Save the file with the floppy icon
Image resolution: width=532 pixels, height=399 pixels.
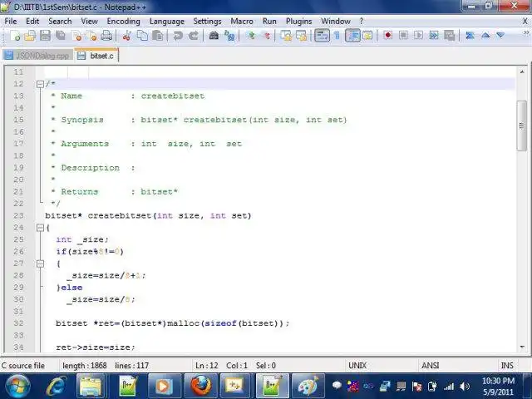(x=45, y=35)
